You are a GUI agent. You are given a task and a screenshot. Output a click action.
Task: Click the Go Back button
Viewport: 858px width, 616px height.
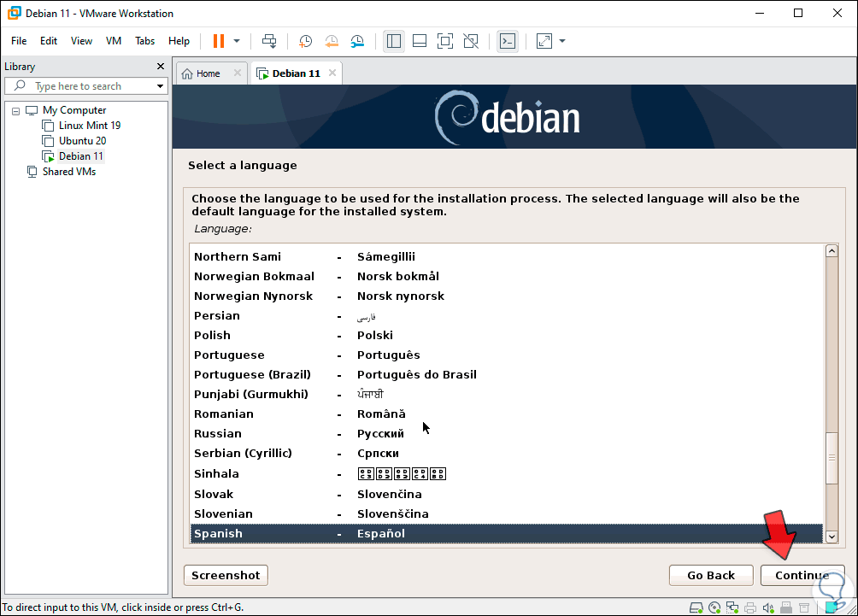pos(711,576)
